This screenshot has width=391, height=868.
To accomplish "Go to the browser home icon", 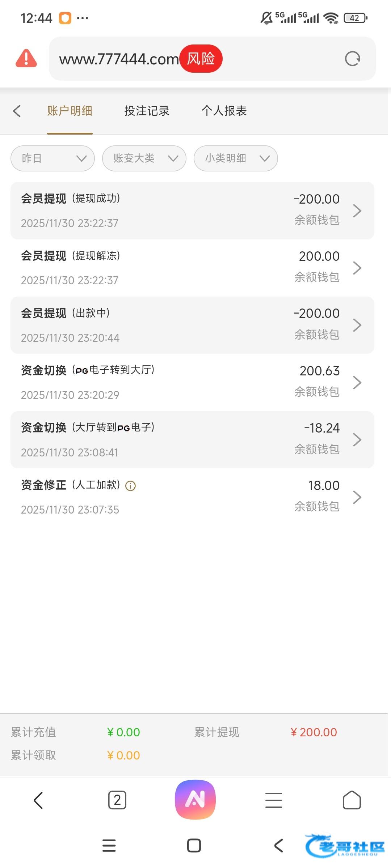I will (352, 800).
